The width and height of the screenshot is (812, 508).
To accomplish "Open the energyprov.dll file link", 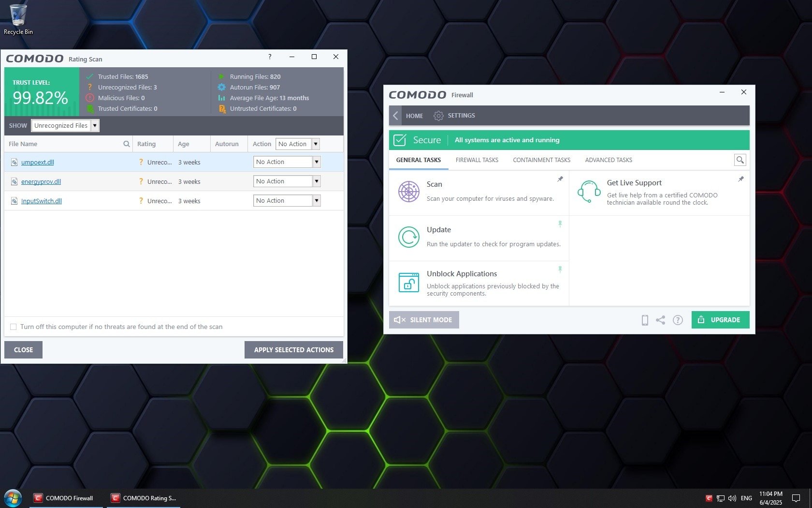I will [41, 182].
